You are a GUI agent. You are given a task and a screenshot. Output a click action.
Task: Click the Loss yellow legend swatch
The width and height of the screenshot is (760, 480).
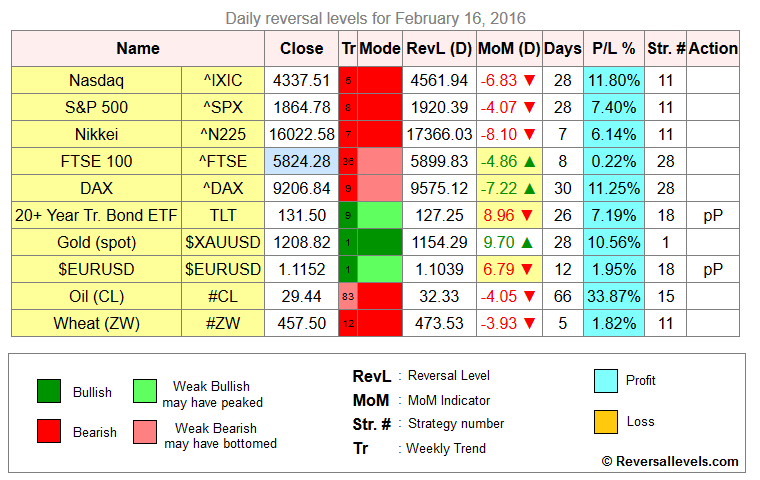coord(606,422)
